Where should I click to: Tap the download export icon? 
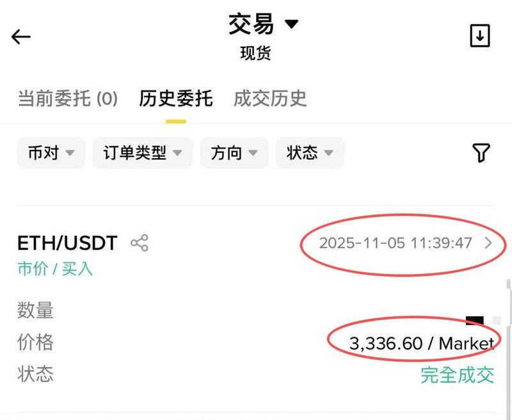coord(479,36)
